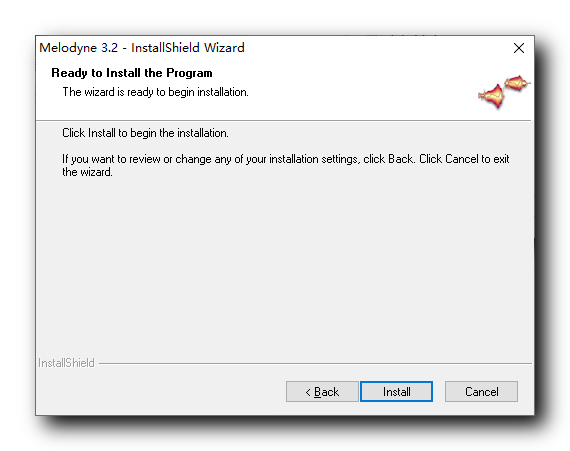This screenshot has height=451, width=570.
Task: Go to previous step with Back button
Action: point(322,391)
